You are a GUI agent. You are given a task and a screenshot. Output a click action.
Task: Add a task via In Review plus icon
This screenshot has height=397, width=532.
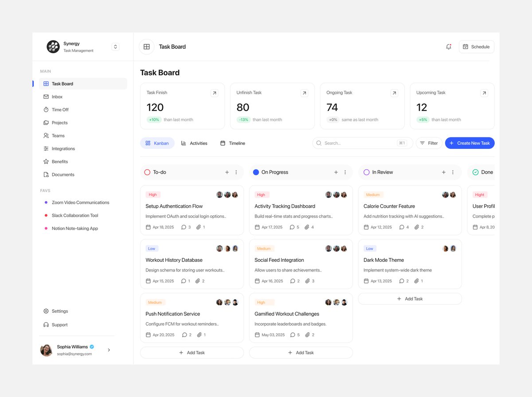point(444,172)
